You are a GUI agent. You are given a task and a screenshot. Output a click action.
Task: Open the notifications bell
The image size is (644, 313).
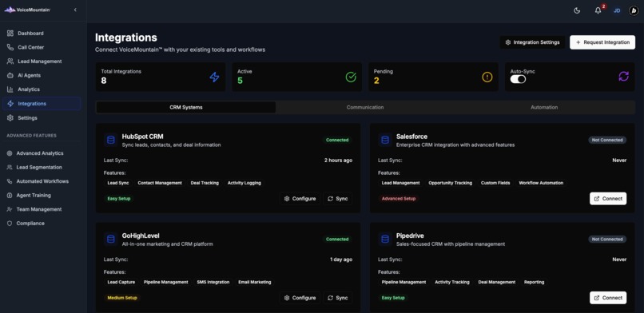click(x=598, y=11)
